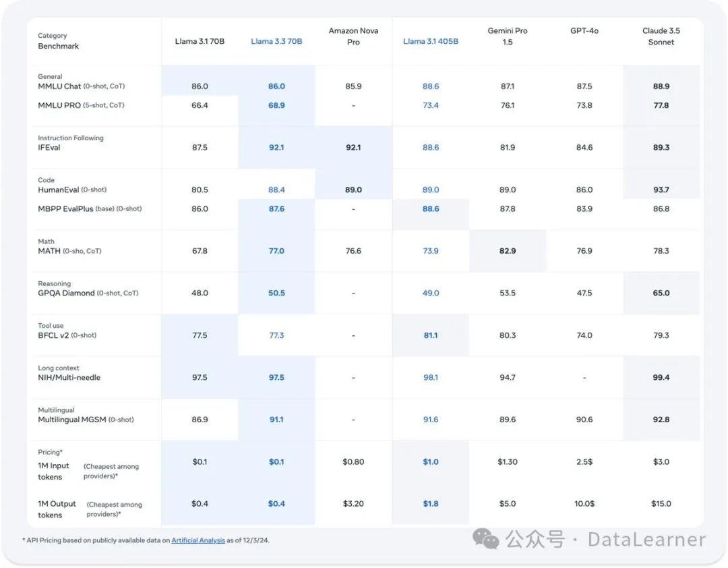This screenshot has height=568, width=728.
Task: Select Llama 3.1 70B MGSM score 86.9
Action: coord(200,420)
